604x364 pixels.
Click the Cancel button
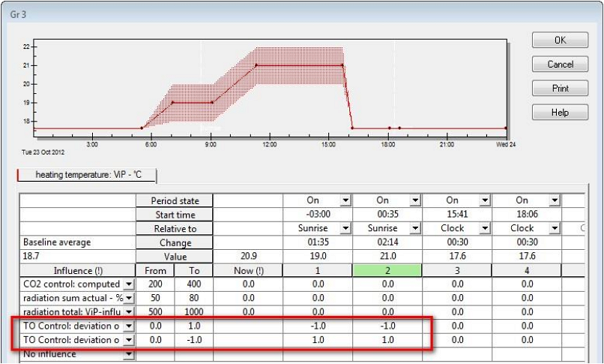[560, 64]
